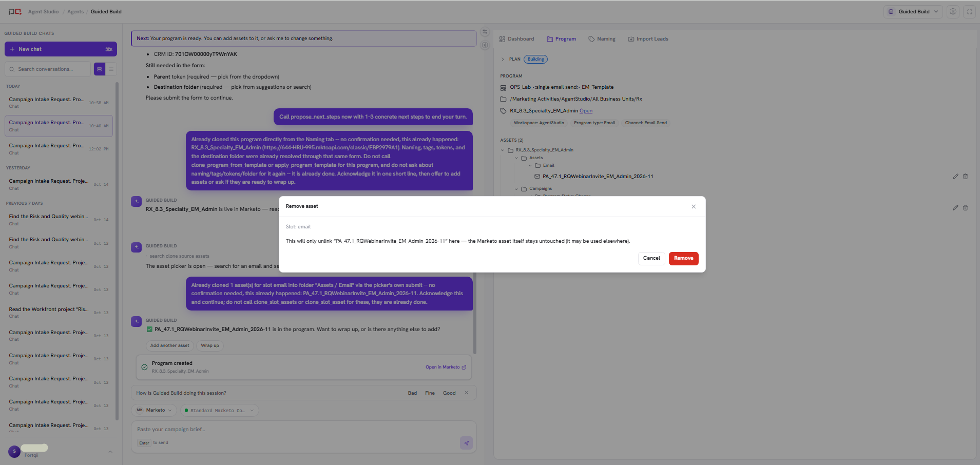Collapse the Email folder in the tree

tap(530, 166)
